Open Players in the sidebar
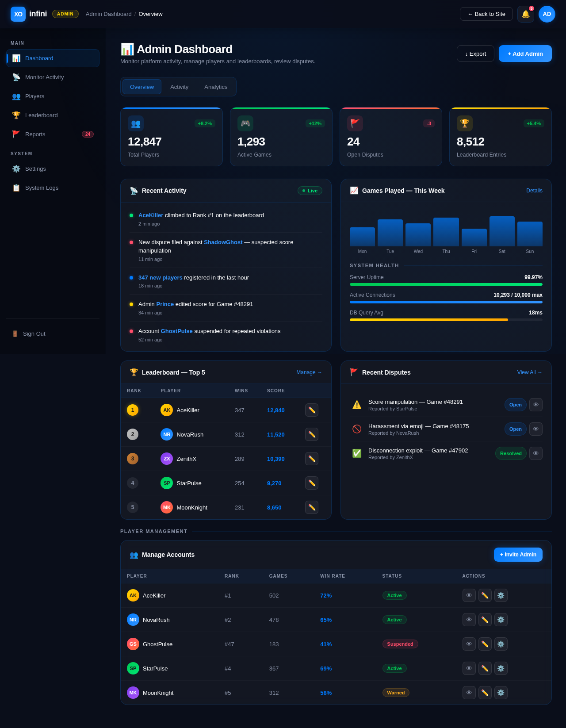 click(53, 96)
